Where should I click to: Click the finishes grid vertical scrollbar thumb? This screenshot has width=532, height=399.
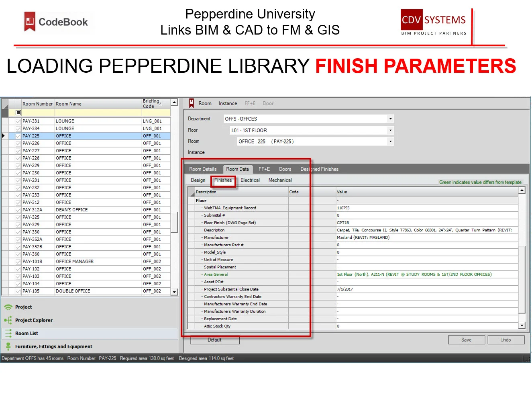point(522,279)
